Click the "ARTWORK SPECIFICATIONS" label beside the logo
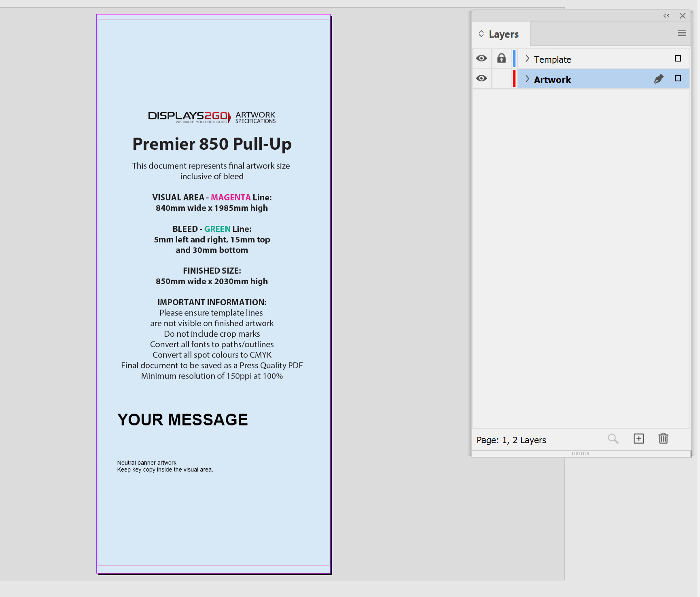This screenshot has height=597, width=700. [x=256, y=117]
